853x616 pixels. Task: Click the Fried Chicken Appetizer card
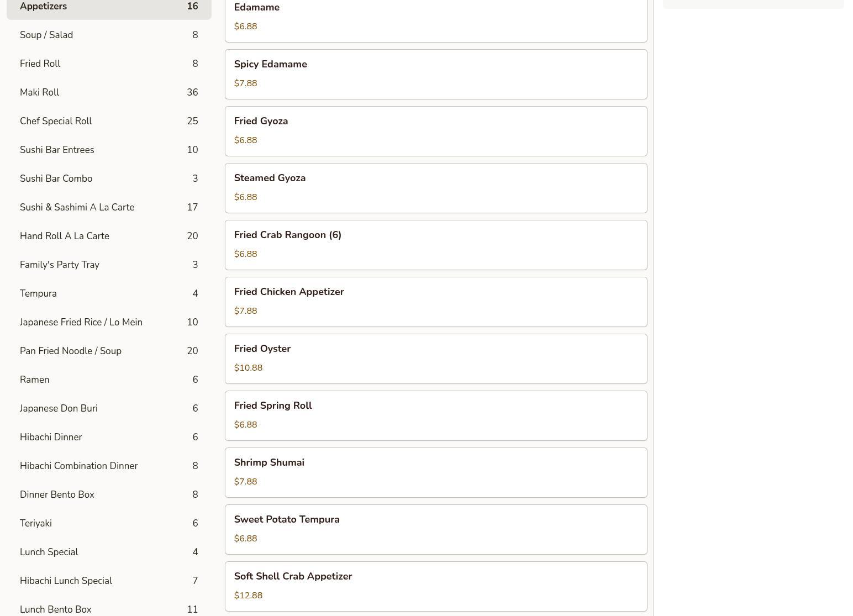(436, 302)
